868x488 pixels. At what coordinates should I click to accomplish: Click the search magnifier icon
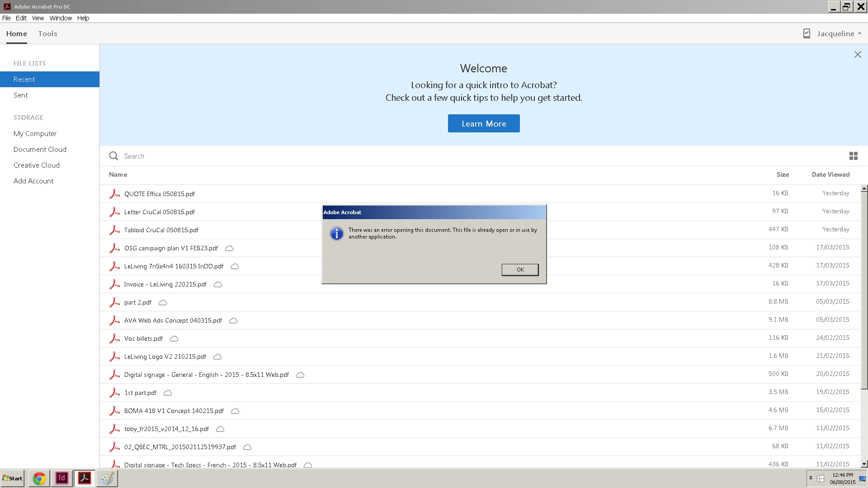[x=113, y=156]
